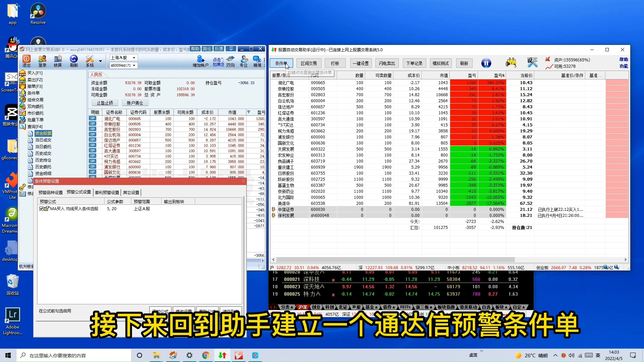The width and height of the screenshot is (644, 362).
Task: Switch to the 套利预警设置 tab
Action: [x=107, y=192]
